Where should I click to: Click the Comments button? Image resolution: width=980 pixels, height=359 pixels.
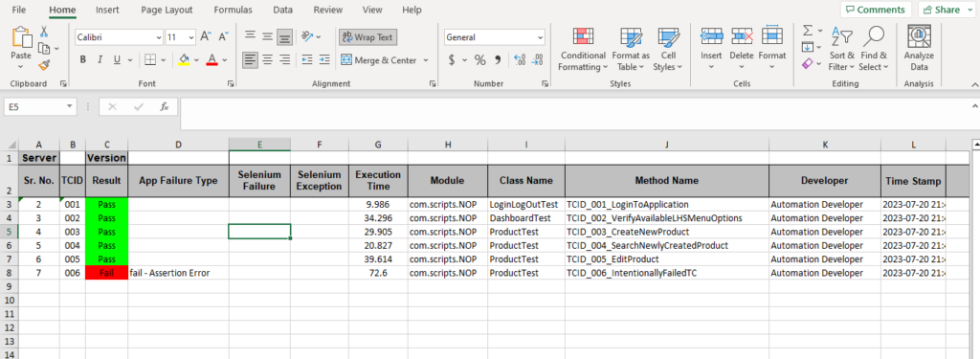pos(875,10)
